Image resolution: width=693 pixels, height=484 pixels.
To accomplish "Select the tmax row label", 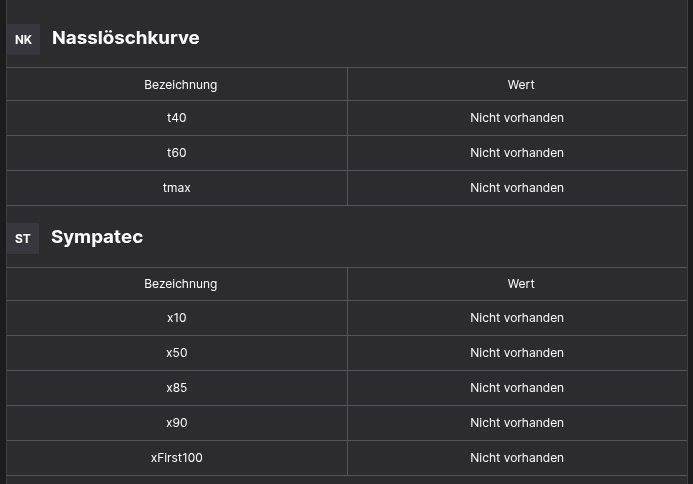I will [x=176, y=188].
